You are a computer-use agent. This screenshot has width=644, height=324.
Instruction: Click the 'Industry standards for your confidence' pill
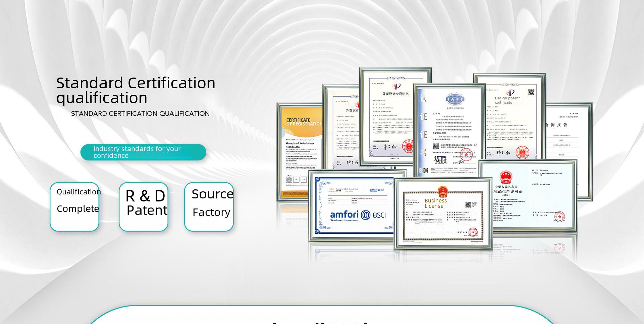pyautogui.click(x=143, y=152)
